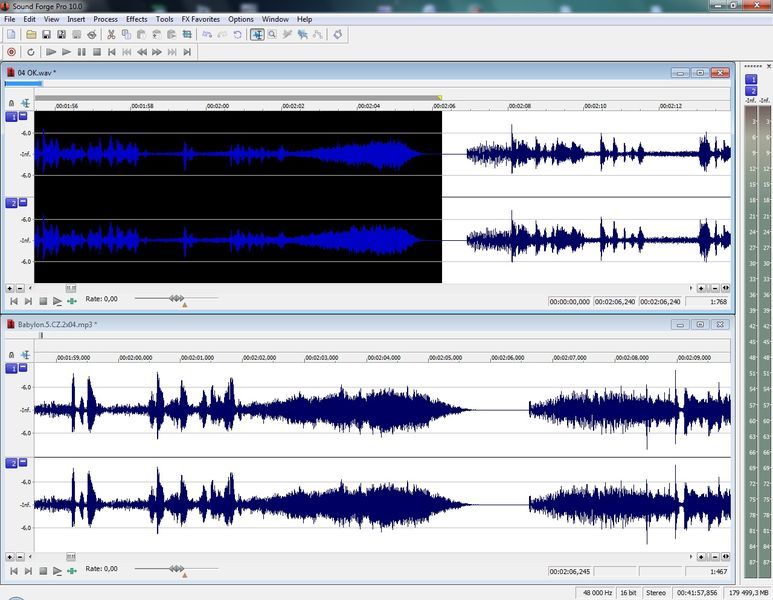Click the 16 bit status bar entry
Screen dimensions: 773x600
628,593
